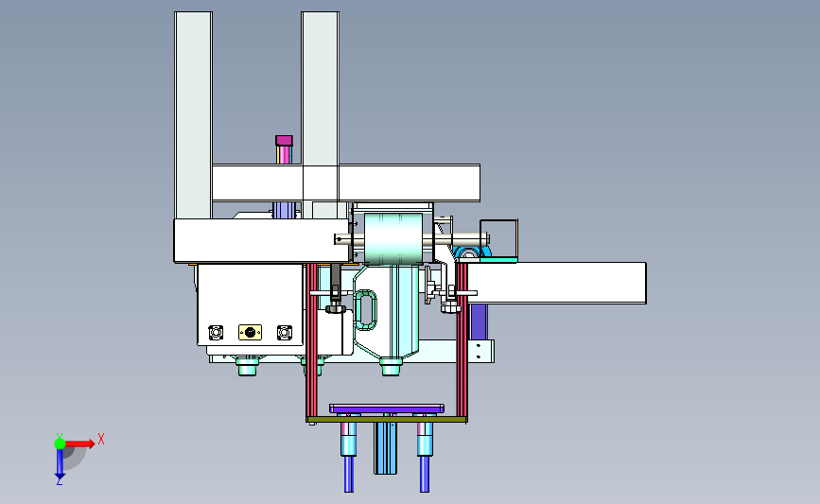Click the green Y axis dot on the triad
This screenshot has width=820, height=504.
tap(60, 443)
